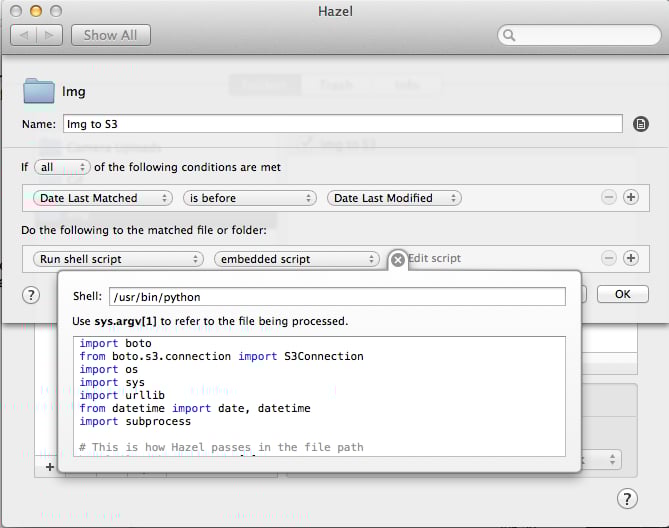Click the Hazel passes file path comment line
The width and height of the screenshot is (669, 528).
tap(221, 447)
